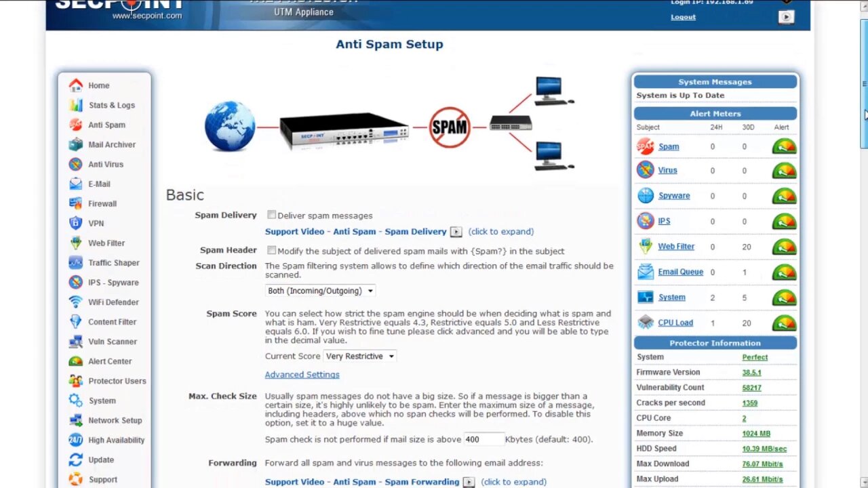Image resolution: width=868 pixels, height=488 pixels.
Task: Toggle Modify the subject of spam mails checkbox
Action: coord(271,250)
